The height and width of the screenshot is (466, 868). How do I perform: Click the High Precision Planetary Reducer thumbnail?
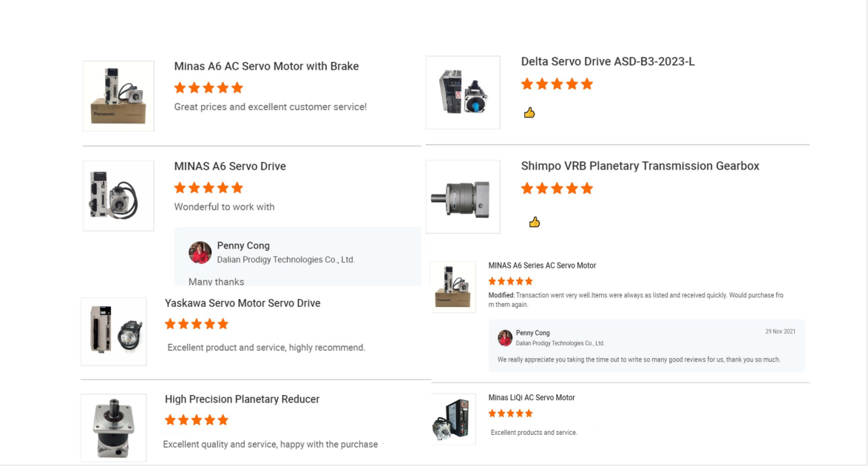click(x=114, y=428)
